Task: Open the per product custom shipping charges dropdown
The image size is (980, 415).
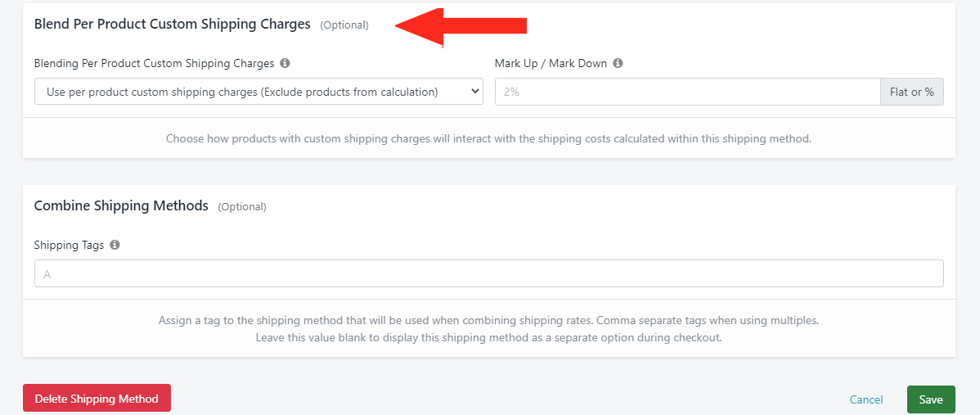Action: tap(258, 92)
